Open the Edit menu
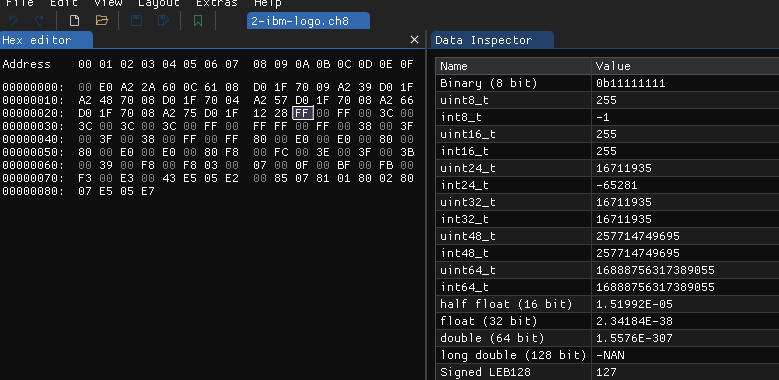The height and width of the screenshot is (380, 779). point(64,3)
